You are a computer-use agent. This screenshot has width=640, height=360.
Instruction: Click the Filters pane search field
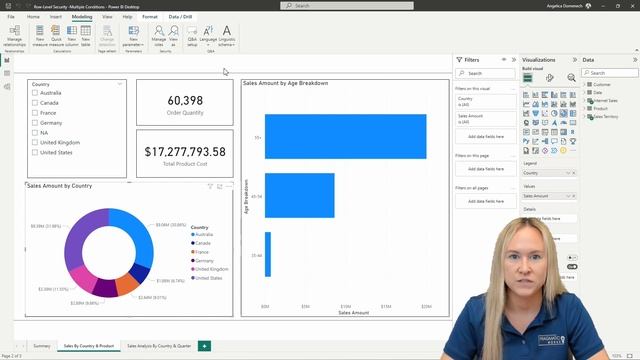(x=486, y=73)
